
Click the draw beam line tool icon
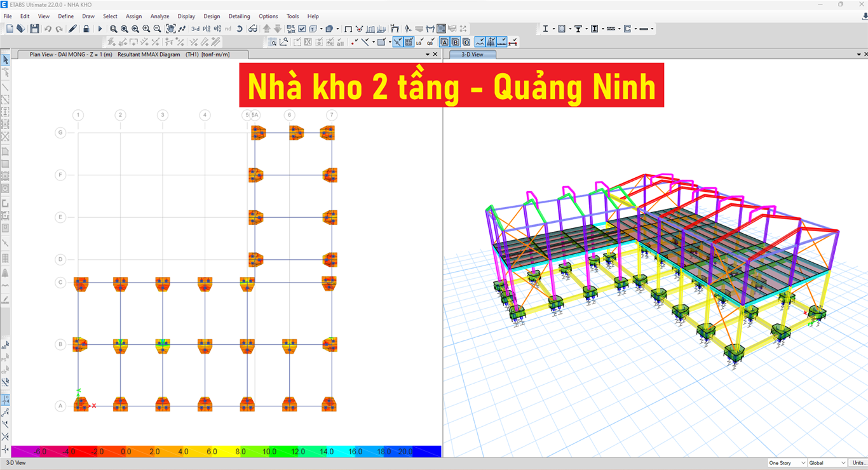click(5, 88)
